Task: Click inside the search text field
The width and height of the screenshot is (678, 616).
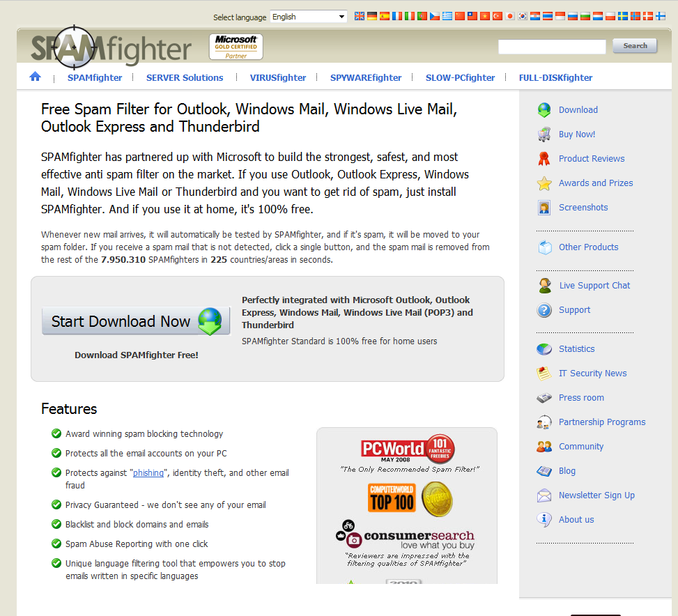Action: point(552,46)
